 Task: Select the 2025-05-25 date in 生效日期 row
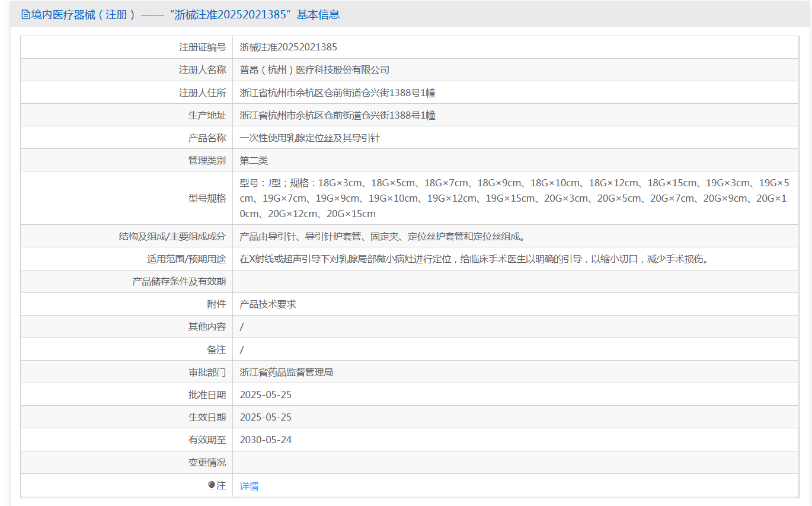coord(266,417)
